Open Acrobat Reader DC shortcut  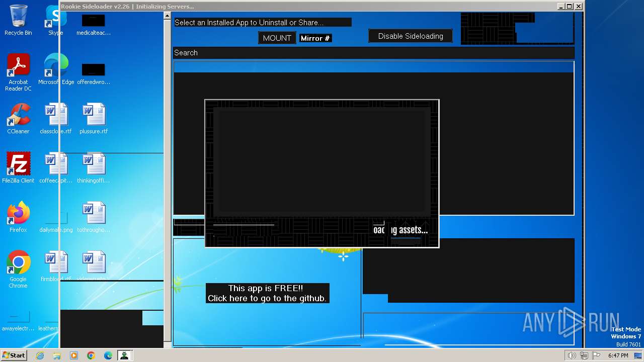click(x=18, y=72)
